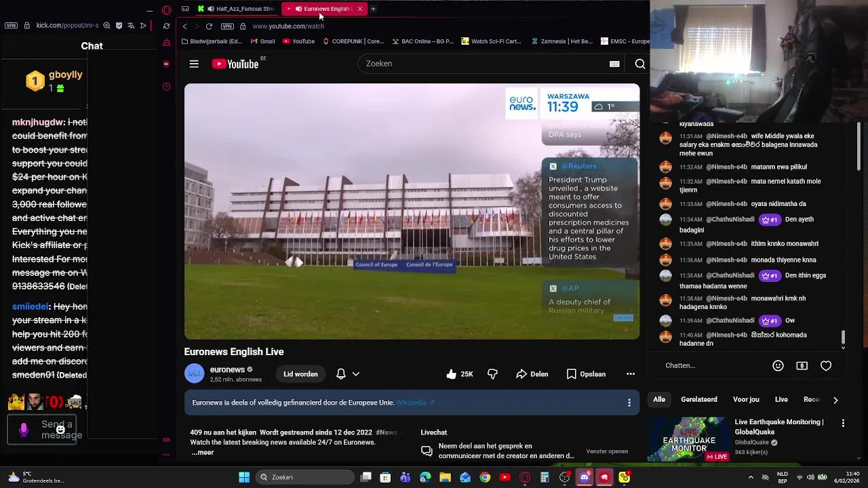
Task: Open the tab islands workspace icon
Action: (185, 9)
